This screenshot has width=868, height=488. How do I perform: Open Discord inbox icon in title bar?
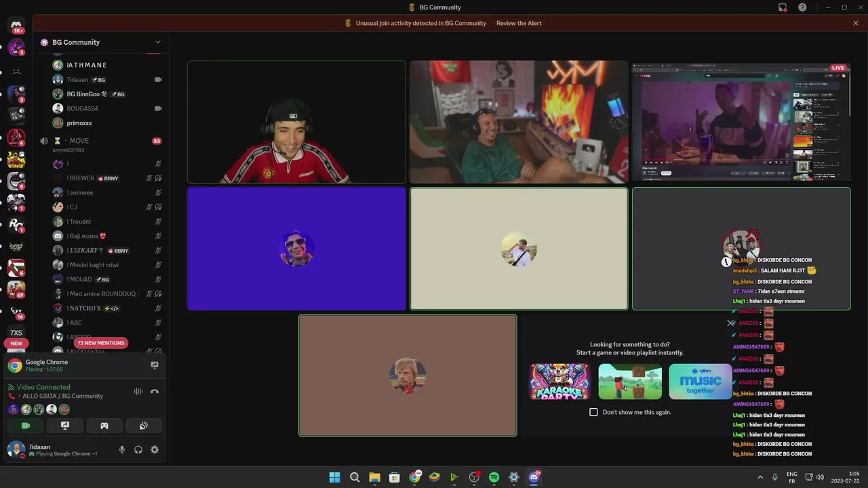(x=783, y=7)
